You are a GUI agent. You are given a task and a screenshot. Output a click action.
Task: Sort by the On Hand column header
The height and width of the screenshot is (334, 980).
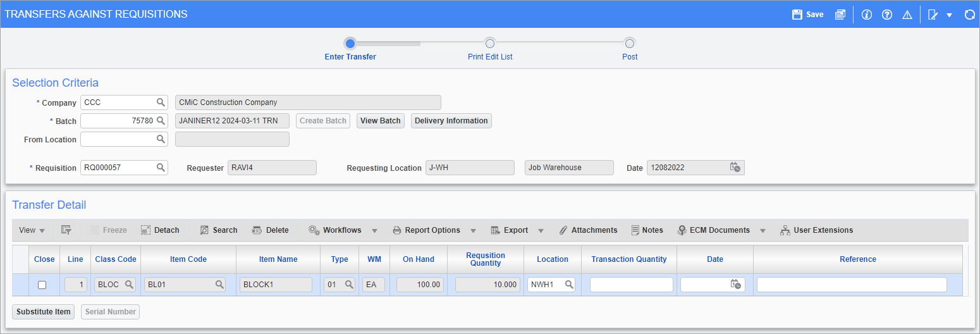420,259
